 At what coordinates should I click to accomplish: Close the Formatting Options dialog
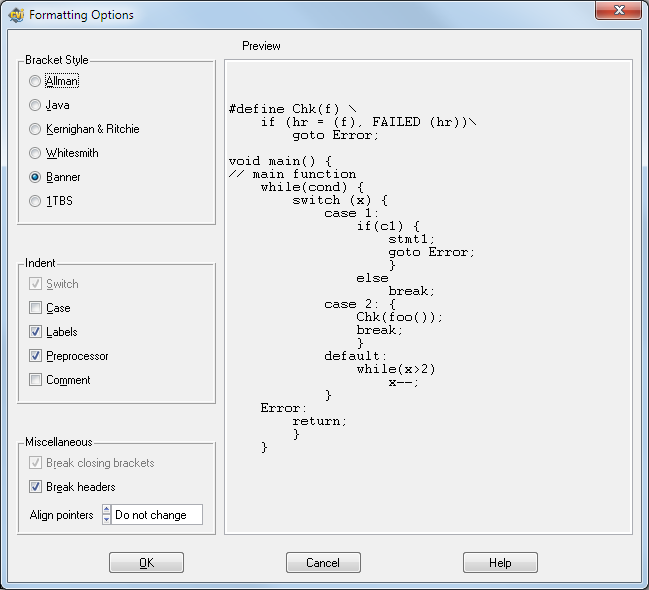[619, 13]
